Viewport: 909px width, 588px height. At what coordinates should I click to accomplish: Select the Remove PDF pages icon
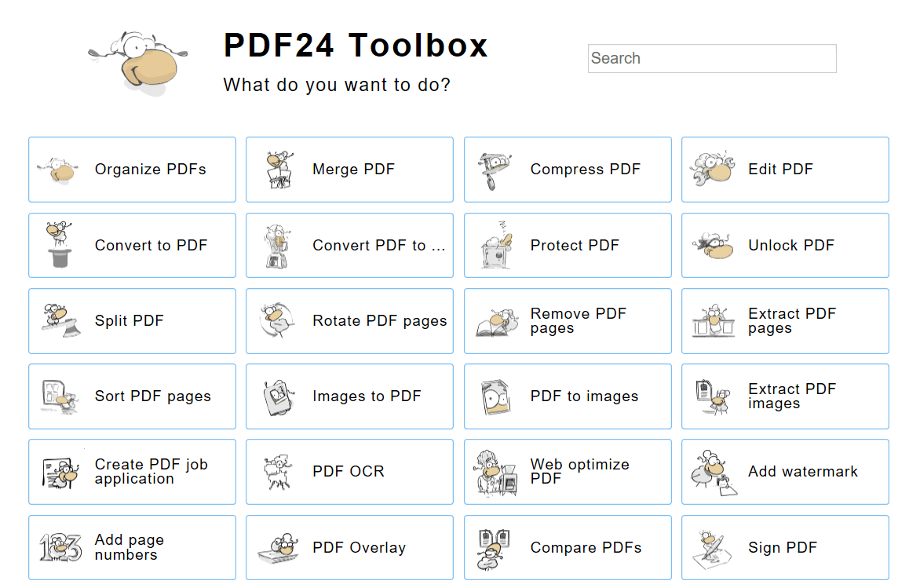497,323
